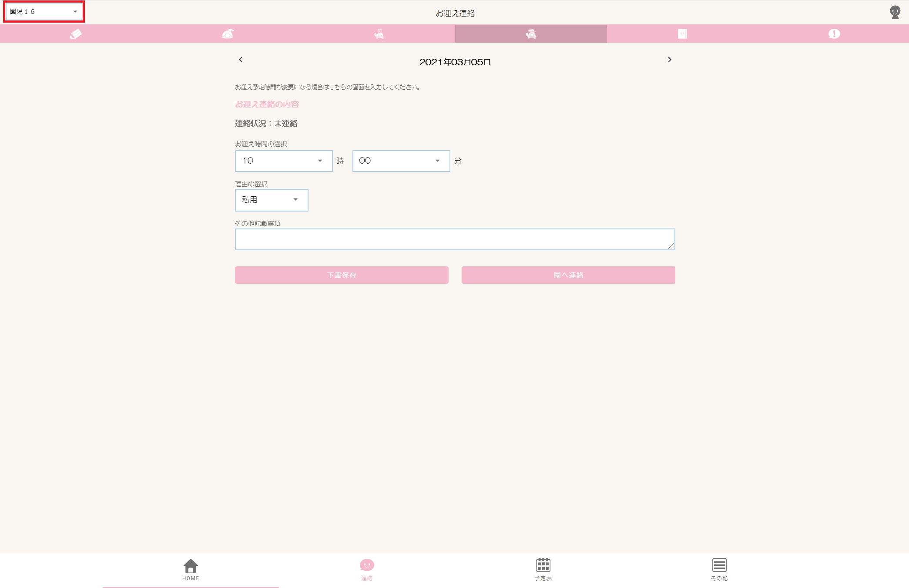
Task: Open the third turtle icon tab
Action: [379, 34]
